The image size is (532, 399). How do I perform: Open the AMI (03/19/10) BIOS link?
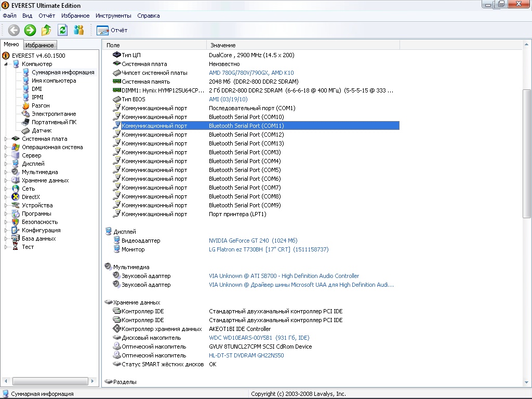[229, 99]
